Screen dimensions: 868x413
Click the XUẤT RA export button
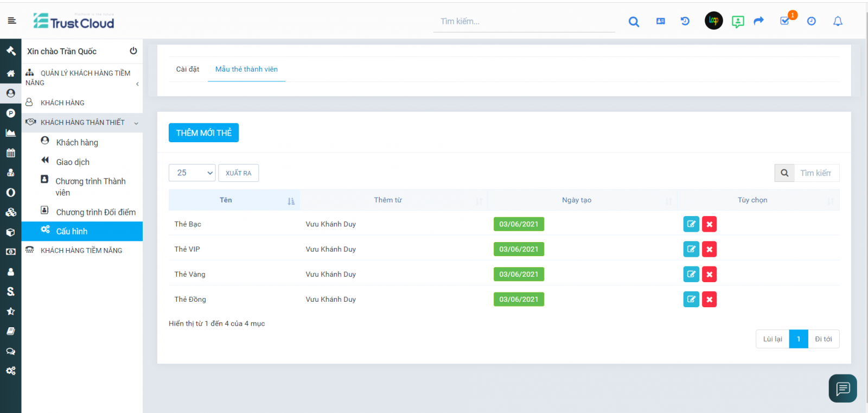pos(239,173)
